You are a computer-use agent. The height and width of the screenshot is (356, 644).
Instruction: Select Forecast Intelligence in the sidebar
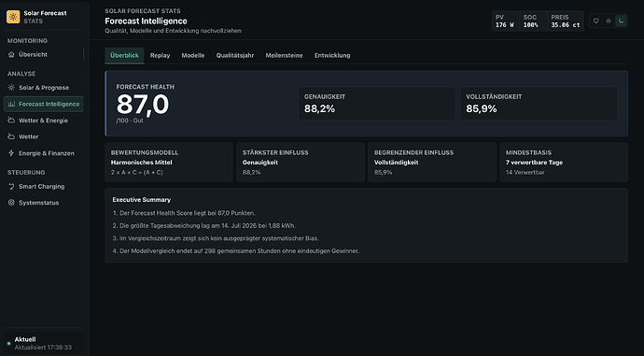click(44, 104)
